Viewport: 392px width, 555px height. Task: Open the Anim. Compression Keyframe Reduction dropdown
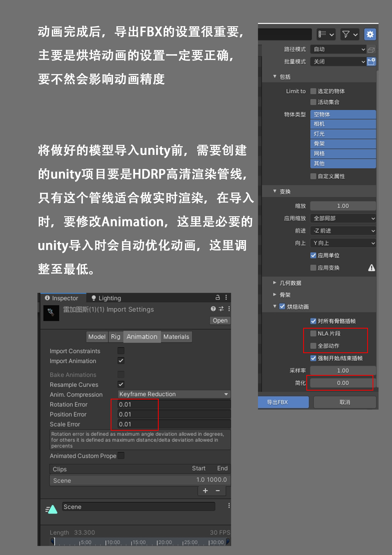pyautogui.click(x=174, y=394)
